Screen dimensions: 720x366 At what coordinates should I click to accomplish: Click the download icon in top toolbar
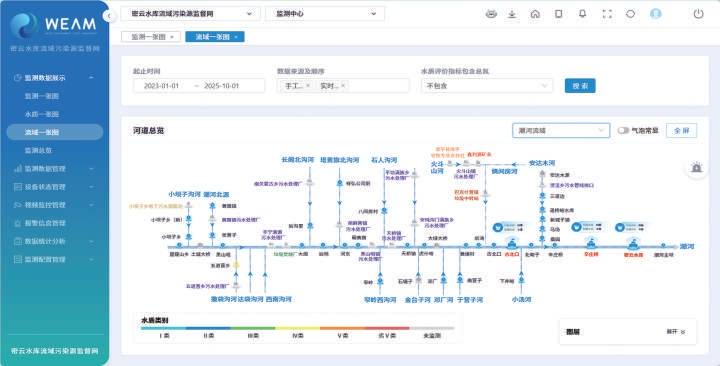[512, 14]
